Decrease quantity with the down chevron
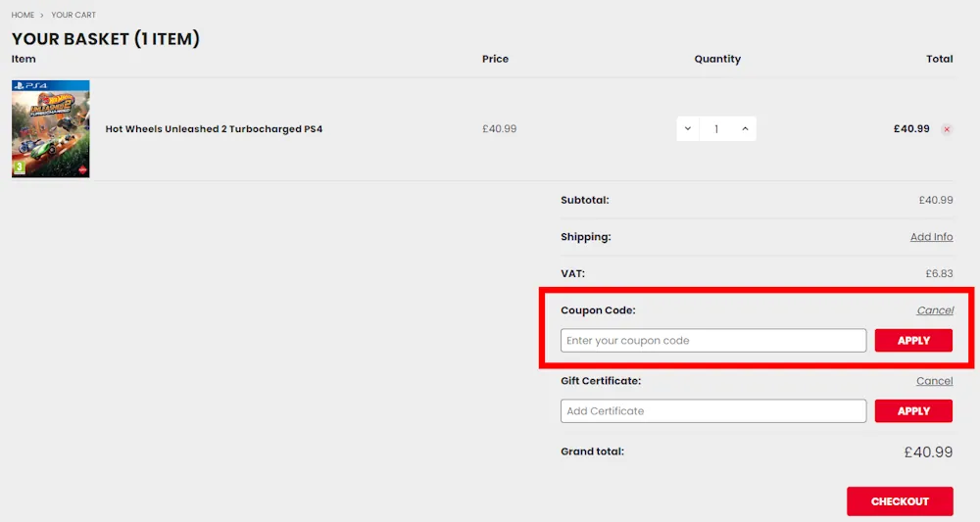This screenshot has height=522, width=980. [x=688, y=128]
